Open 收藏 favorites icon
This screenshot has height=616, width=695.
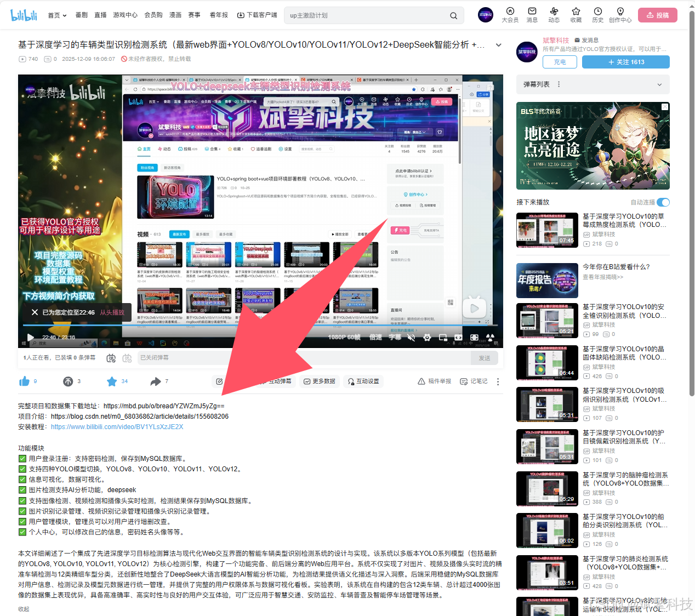(x=576, y=15)
